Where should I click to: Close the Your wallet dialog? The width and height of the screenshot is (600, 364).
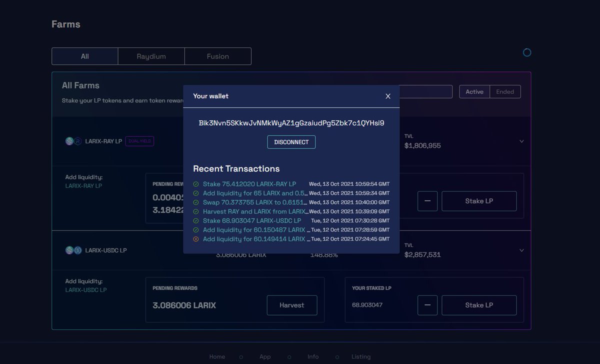pos(388,96)
